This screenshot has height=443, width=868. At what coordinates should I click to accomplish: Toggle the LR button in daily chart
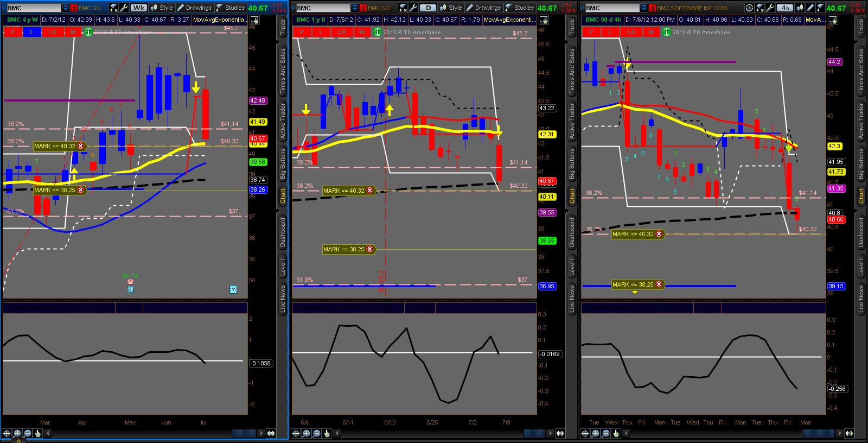click(x=342, y=32)
